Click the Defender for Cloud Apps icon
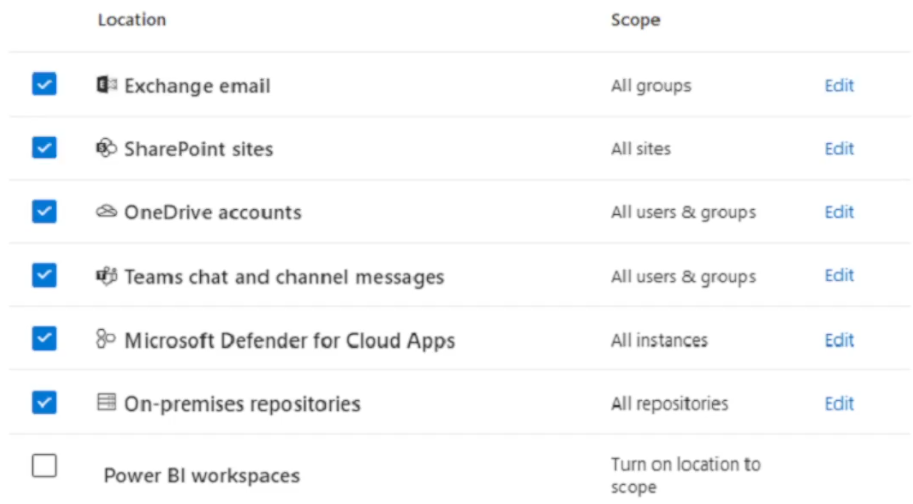 coord(106,340)
